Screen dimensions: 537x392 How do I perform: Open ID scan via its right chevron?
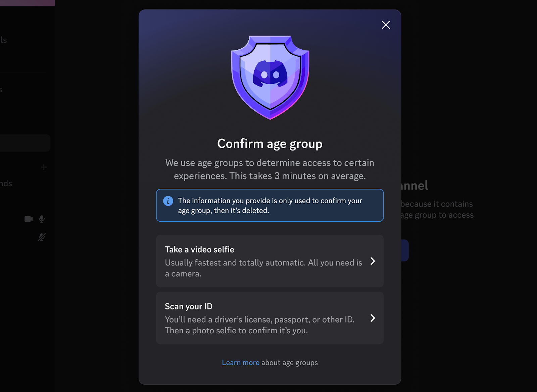[373, 318]
